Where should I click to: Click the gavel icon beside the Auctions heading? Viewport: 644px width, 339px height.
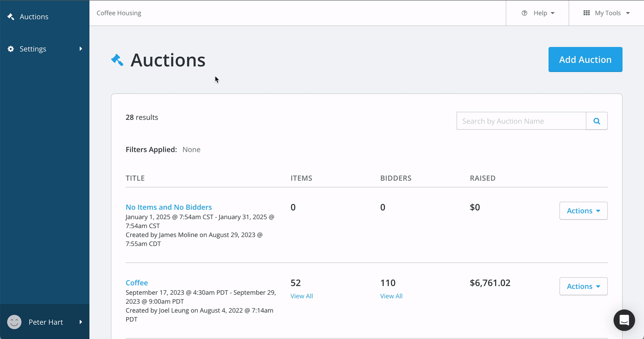click(117, 59)
